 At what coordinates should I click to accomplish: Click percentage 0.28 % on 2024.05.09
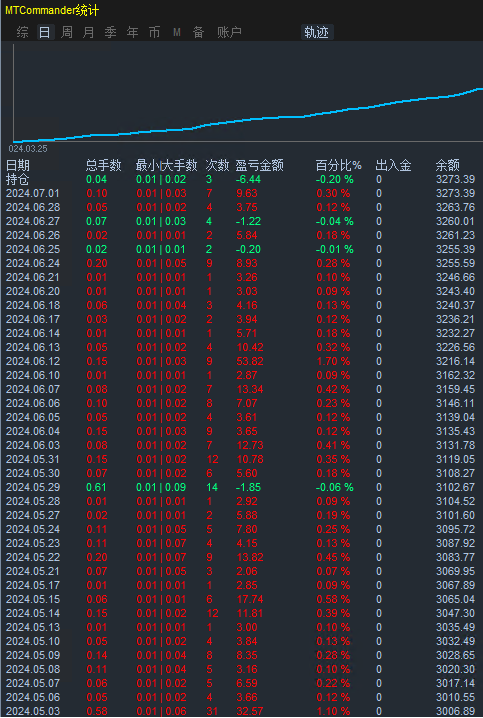point(333,655)
